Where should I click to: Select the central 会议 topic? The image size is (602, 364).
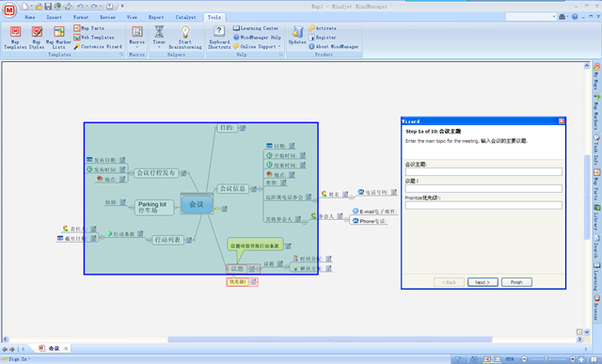click(197, 204)
